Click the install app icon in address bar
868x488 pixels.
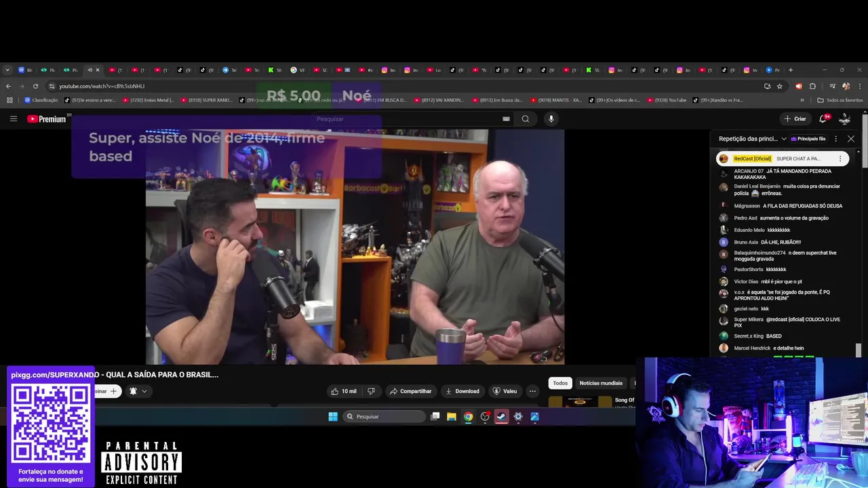767,86
